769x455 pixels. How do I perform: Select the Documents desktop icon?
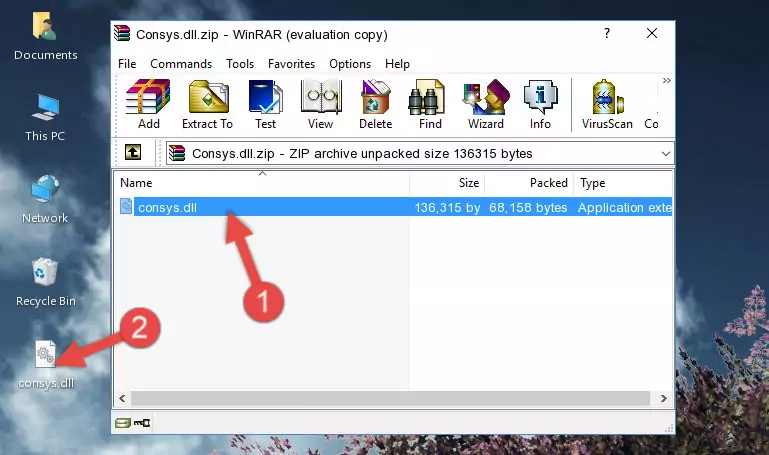click(46, 37)
